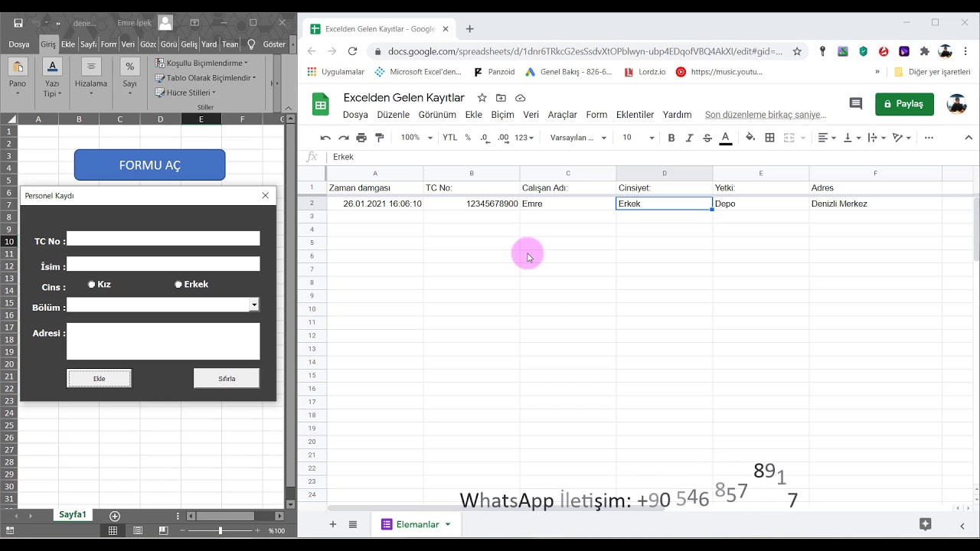Viewport: 980px width, 551px height.
Task: Click the lightbulb Tell Me icon in Excel
Action: (x=251, y=44)
